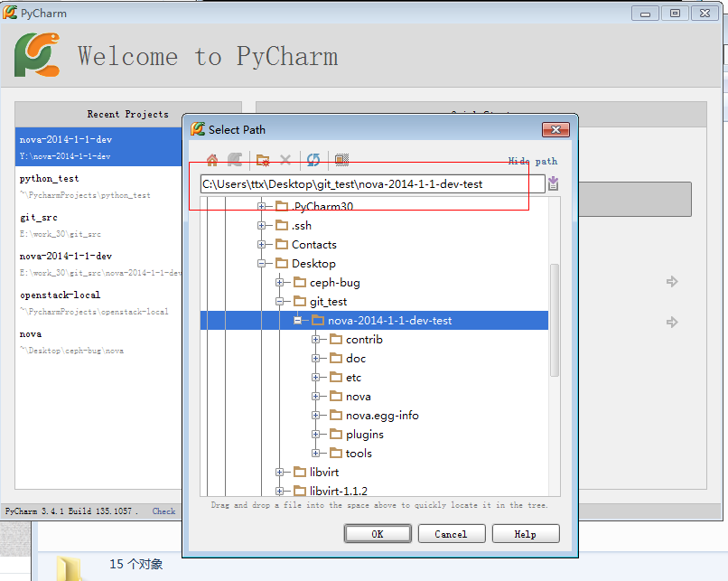This screenshot has width=728, height=581.
Task: Open recent project python_test
Action: pos(98,186)
